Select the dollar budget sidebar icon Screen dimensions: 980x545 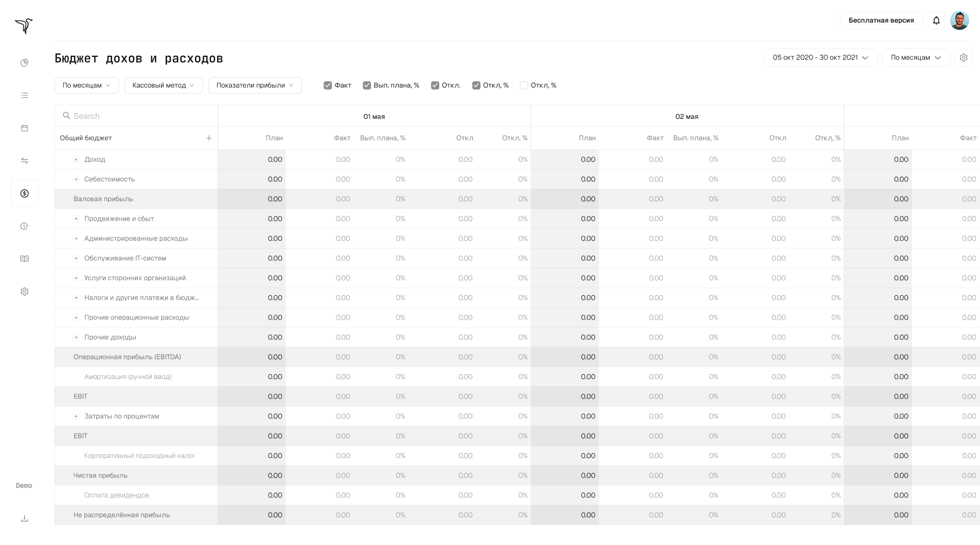pyautogui.click(x=24, y=194)
